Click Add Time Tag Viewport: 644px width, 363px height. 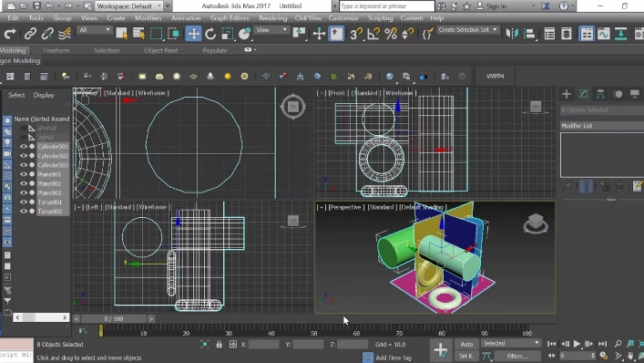394,358
